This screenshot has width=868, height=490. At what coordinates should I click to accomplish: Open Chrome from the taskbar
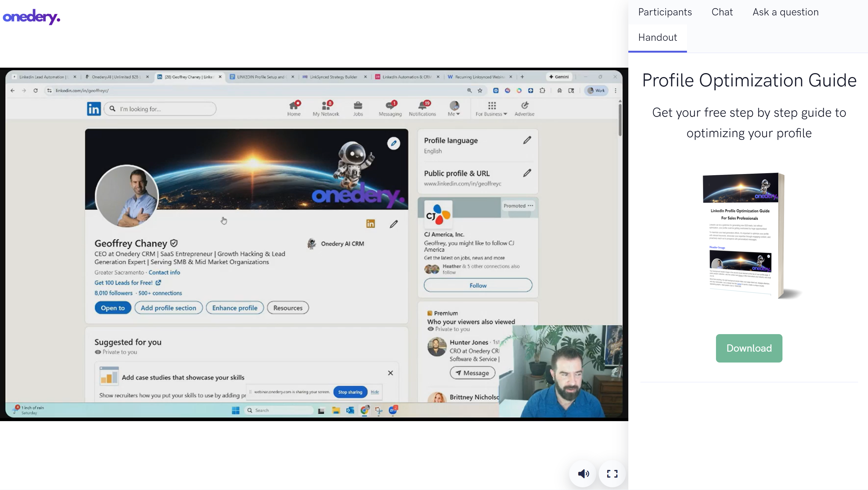(x=364, y=410)
